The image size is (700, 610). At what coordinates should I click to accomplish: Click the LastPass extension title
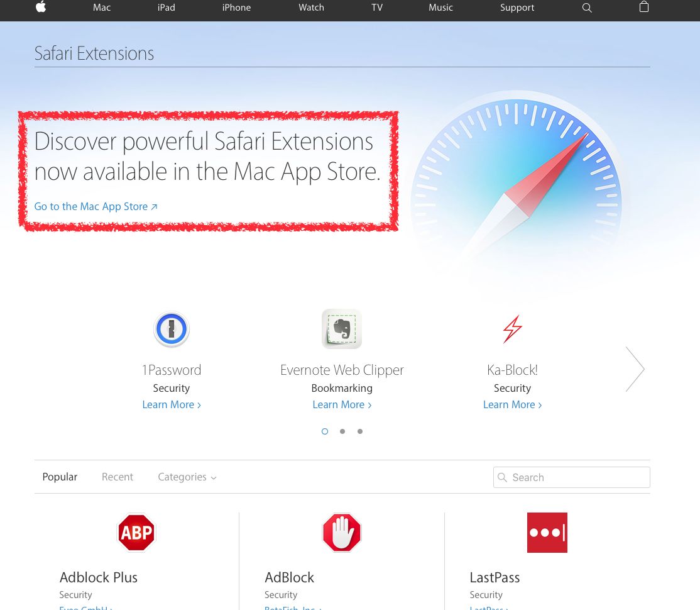[495, 577]
